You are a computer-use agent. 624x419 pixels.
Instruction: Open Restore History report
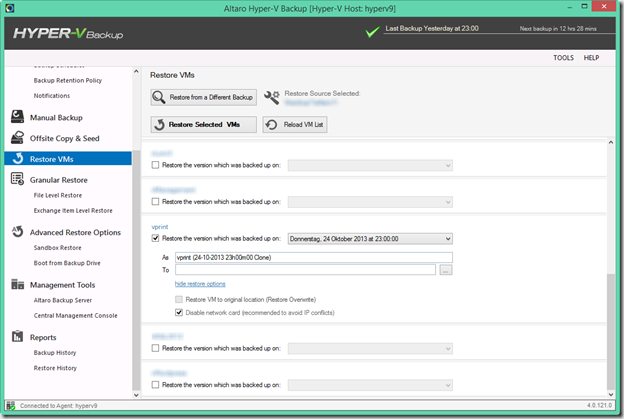tap(55, 368)
